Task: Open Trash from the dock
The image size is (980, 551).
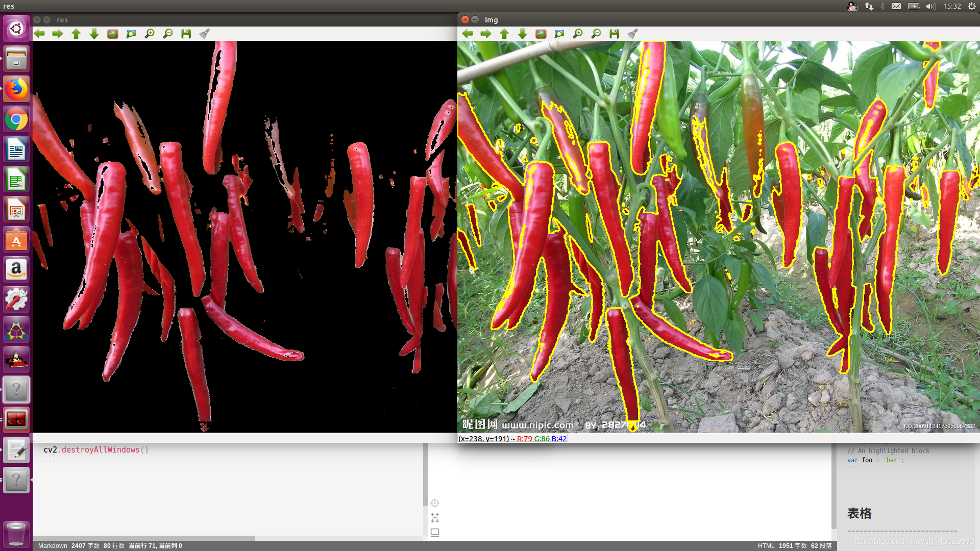Action: pos(16,534)
